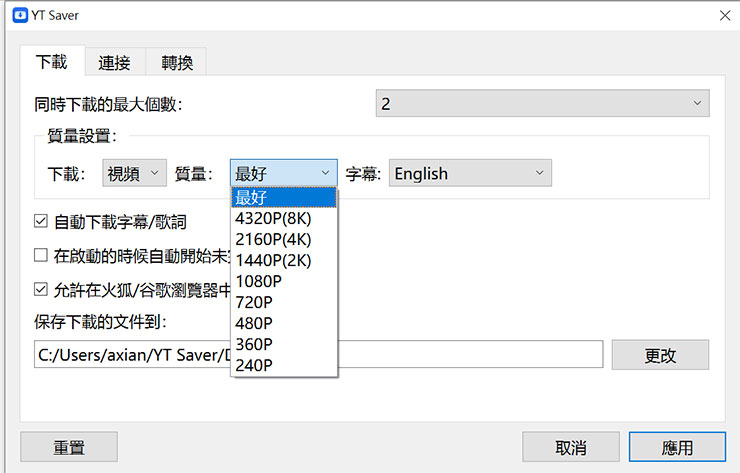740x473 pixels.
Task: Open the 下載 type dropdown showing 視頻
Action: click(x=134, y=173)
